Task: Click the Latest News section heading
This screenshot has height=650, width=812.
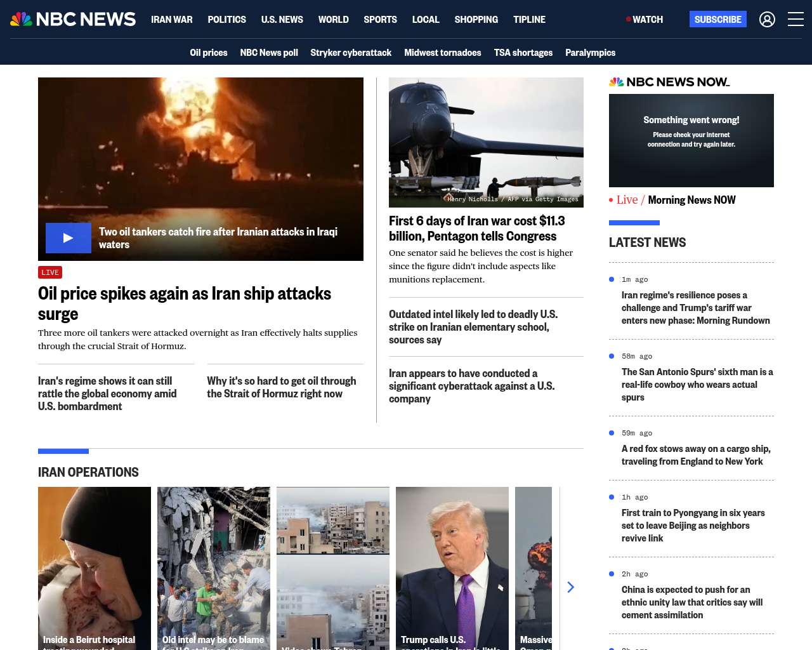Action: [x=647, y=242]
